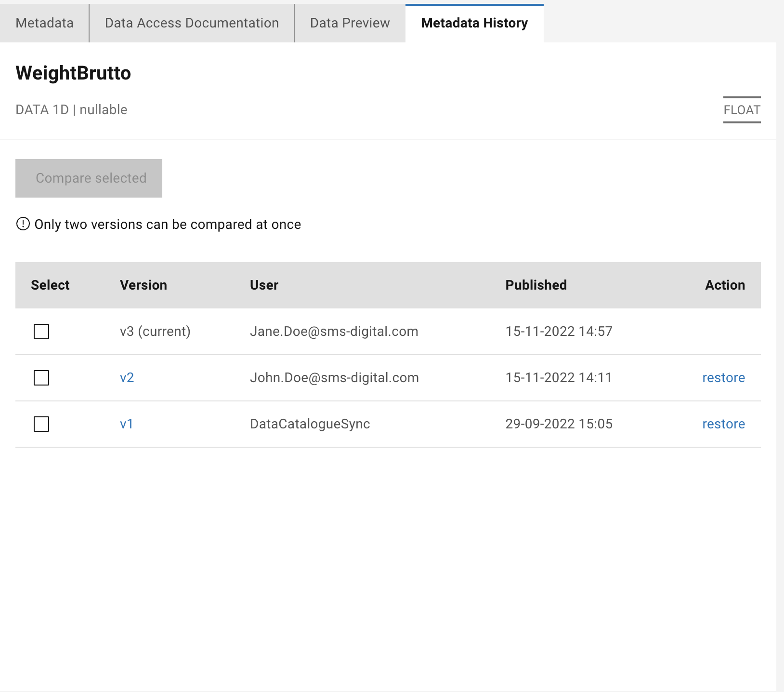
Task: Go to the Data Preview tab
Action: (x=350, y=23)
